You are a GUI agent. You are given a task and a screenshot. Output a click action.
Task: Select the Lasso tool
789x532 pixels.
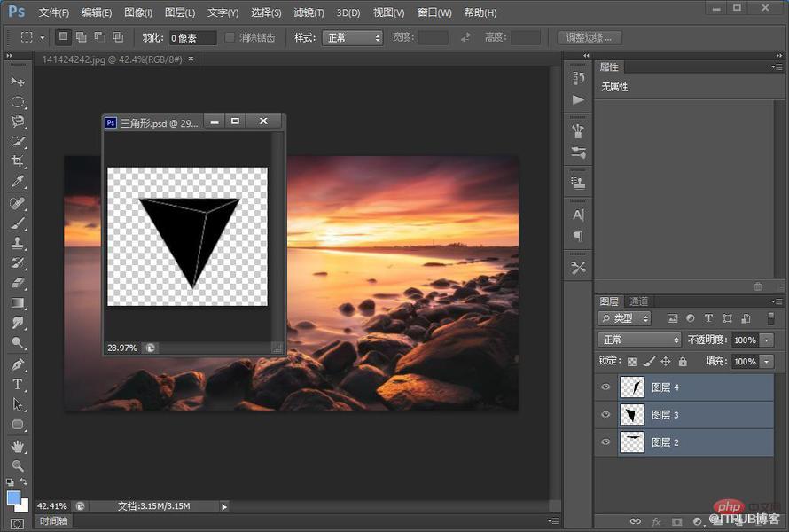coord(18,121)
